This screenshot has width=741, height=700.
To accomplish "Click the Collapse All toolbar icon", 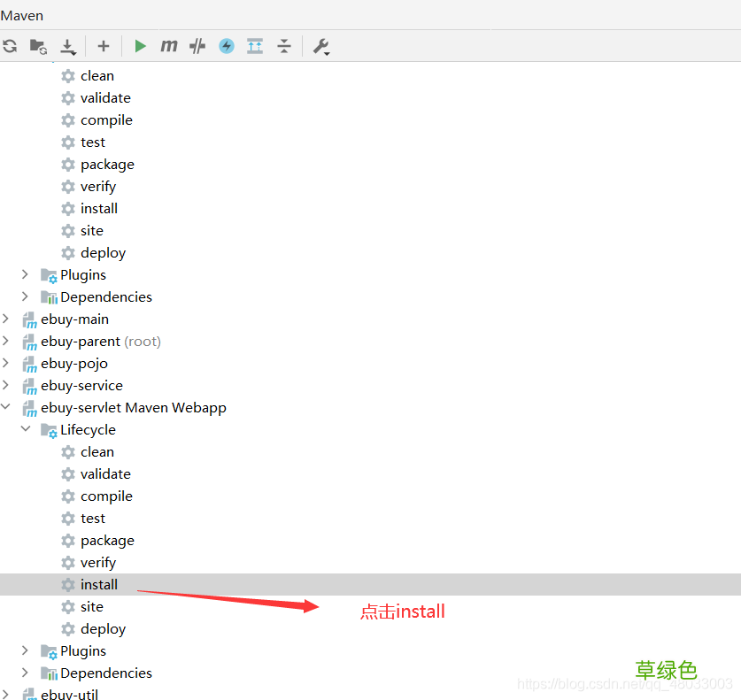I will click(283, 46).
